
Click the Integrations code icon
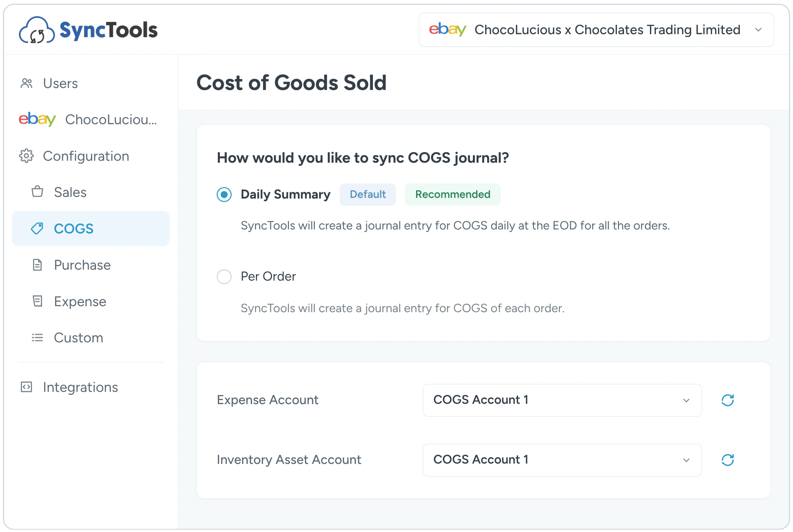(27, 387)
